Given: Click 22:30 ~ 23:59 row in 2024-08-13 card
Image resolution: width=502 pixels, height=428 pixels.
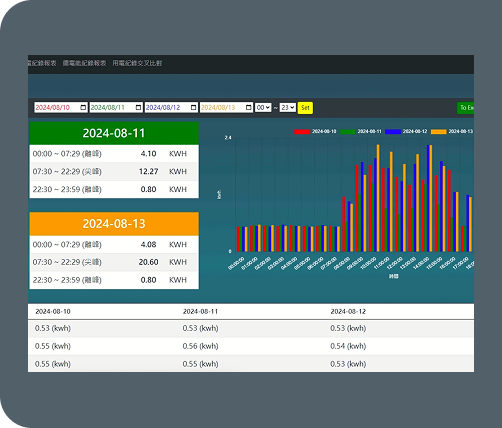Looking at the screenshot, I should pyautogui.click(x=114, y=280).
